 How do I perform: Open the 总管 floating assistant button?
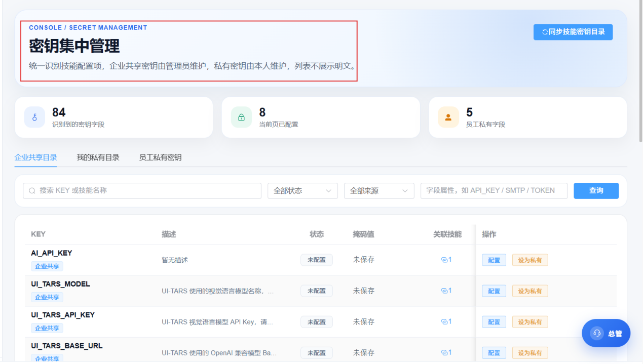[x=606, y=333]
